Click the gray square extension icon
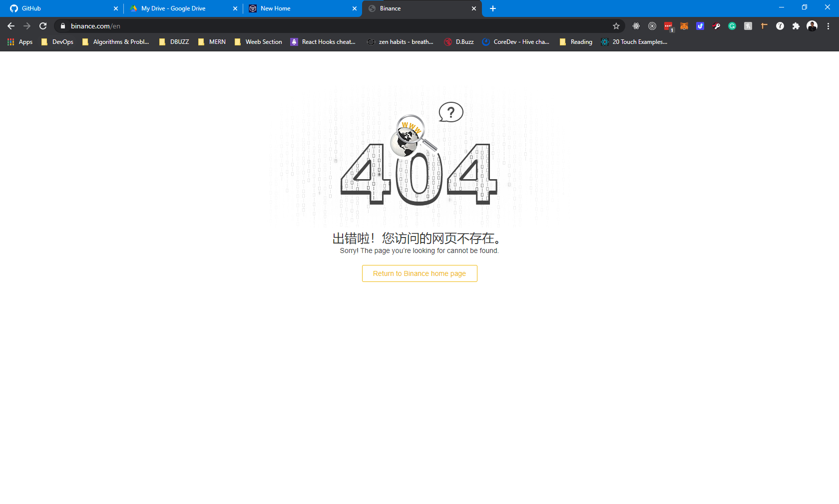The width and height of the screenshot is (839, 504). tap(748, 26)
